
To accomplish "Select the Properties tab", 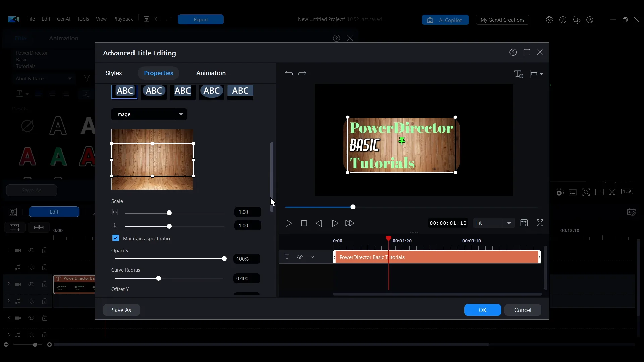I will (x=158, y=73).
